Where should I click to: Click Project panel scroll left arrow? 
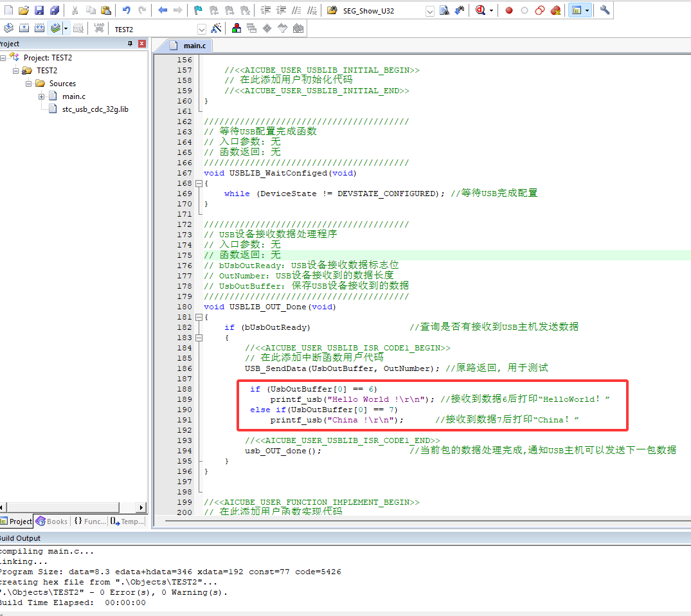[3, 507]
